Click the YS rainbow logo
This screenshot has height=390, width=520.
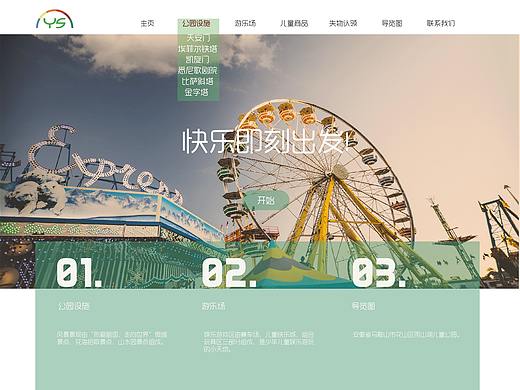[x=55, y=20]
